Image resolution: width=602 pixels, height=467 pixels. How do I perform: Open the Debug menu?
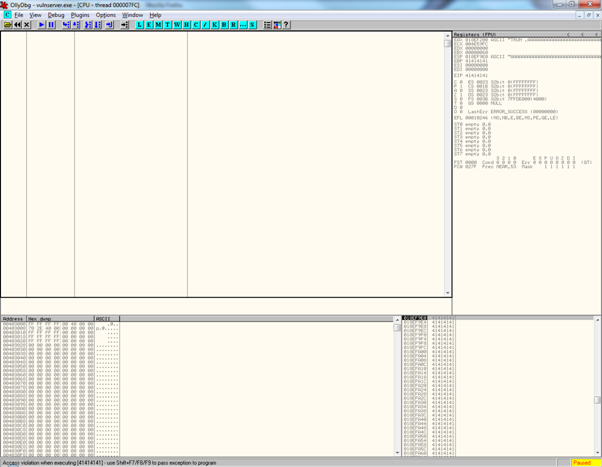tap(56, 15)
